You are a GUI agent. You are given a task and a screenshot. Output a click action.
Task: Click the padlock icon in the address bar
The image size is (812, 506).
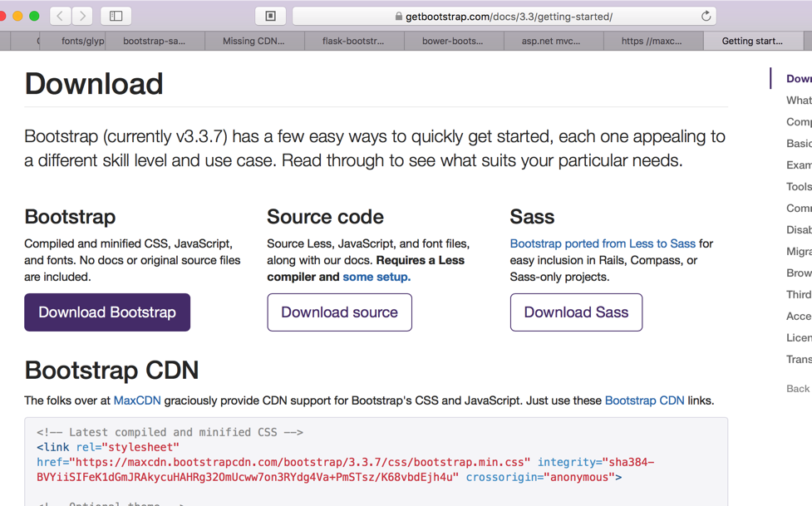(398, 17)
